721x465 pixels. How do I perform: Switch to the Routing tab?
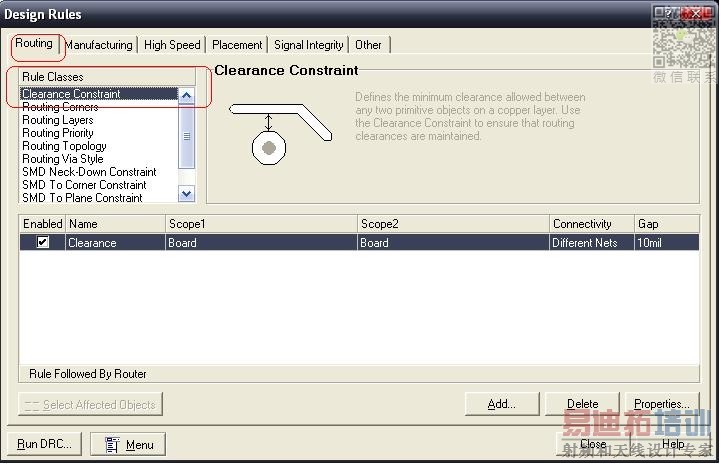[34, 44]
